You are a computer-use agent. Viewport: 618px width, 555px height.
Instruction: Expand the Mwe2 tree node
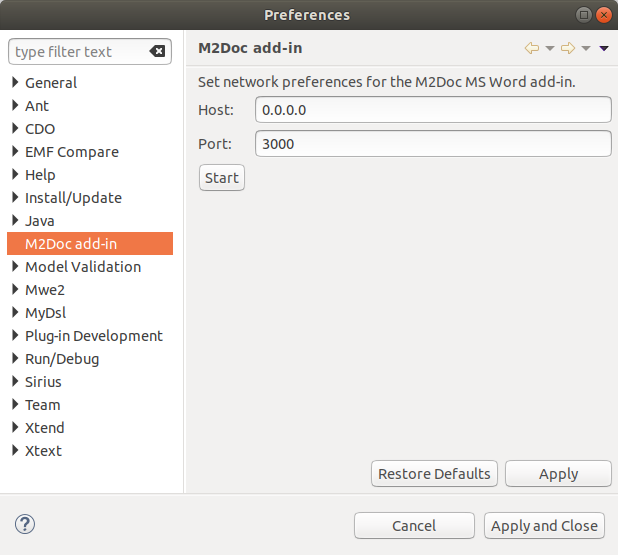point(15,289)
